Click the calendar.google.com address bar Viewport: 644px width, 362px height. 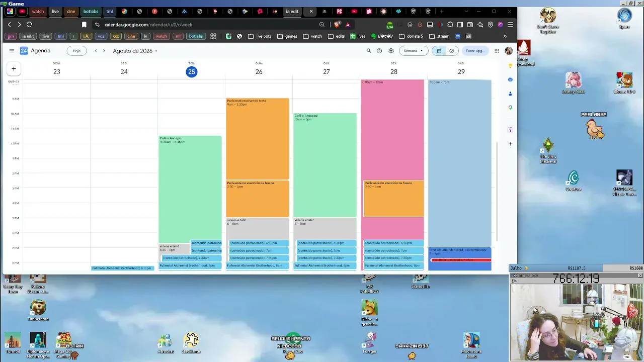(206, 25)
